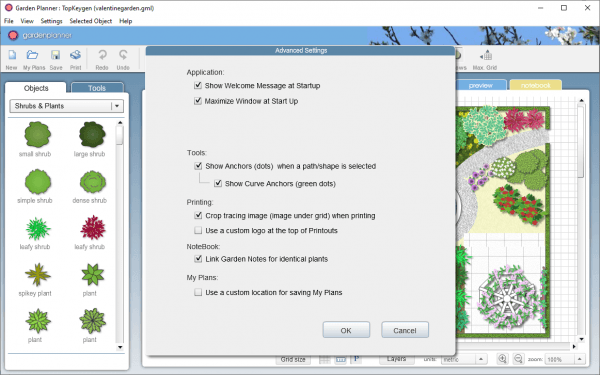
Task: Toggle Show Curve Anchors (green dots)
Action: [x=218, y=183]
